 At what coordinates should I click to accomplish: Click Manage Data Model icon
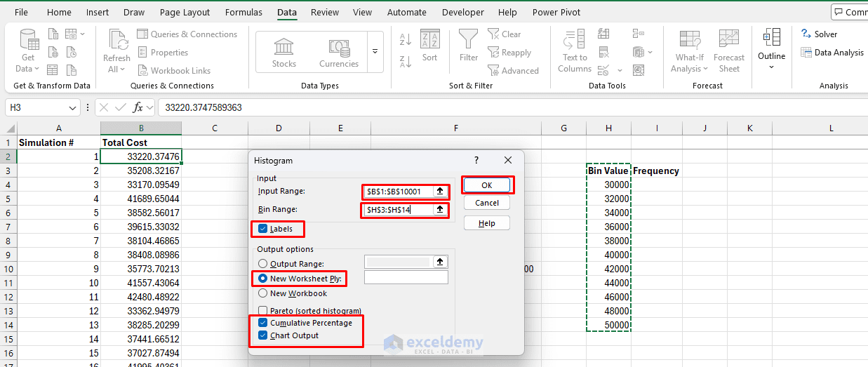(638, 70)
